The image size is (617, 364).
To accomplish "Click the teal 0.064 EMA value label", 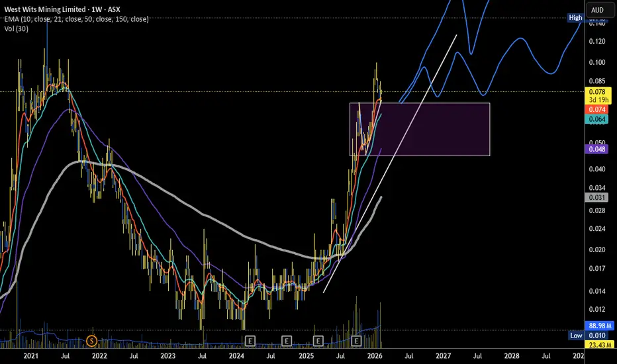I will 597,119.
